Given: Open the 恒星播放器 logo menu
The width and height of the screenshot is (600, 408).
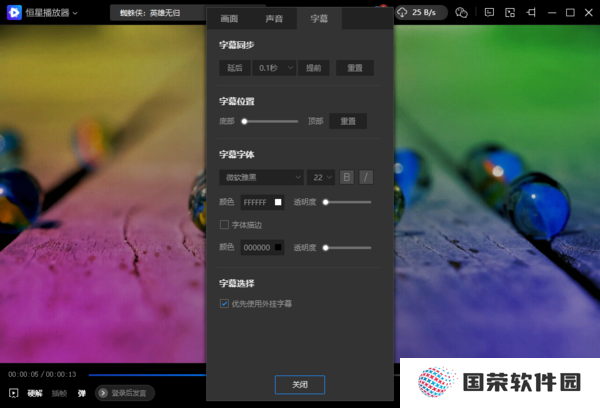Looking at the screenshot, I should (14, 13).
